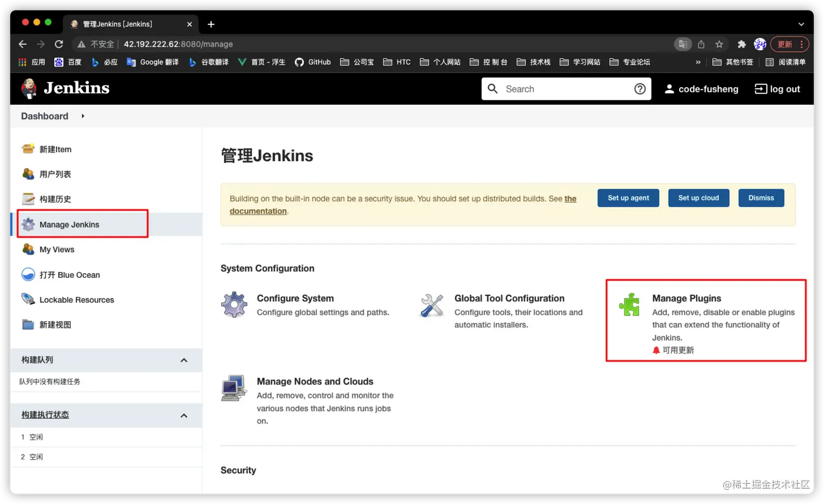Screen dimensions: 824x504
Task: Click the share icon in address bar
Action: (x=701, y=44)
